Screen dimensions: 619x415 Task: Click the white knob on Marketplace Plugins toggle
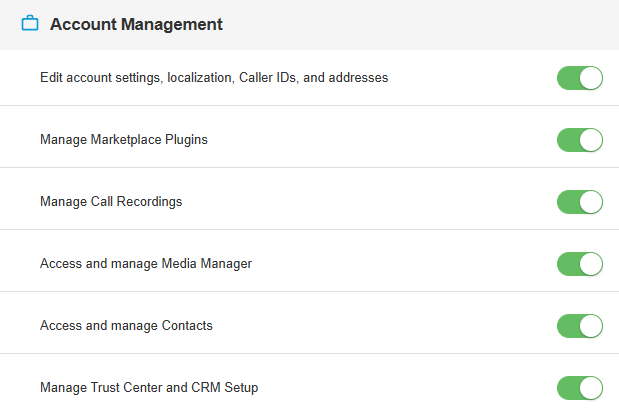[591, 140]
